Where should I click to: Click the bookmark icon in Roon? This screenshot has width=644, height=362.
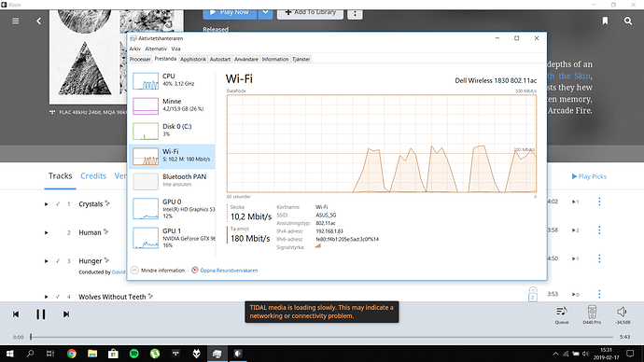click(x=605, y=21)
